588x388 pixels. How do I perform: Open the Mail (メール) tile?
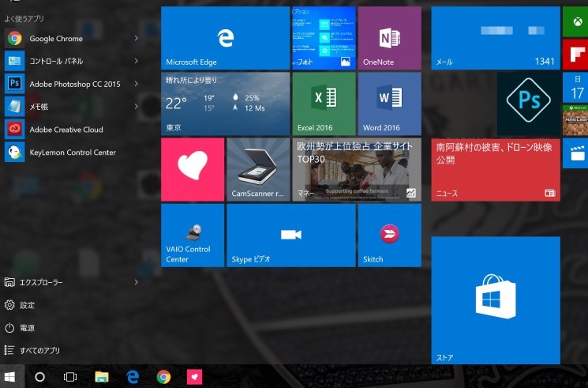pyautogui.click(x=496, y=38)
